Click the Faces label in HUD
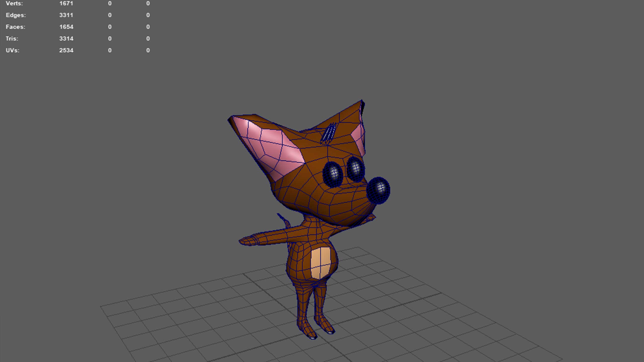The width and height of the screenshot is (644, 362). point(15,27)
